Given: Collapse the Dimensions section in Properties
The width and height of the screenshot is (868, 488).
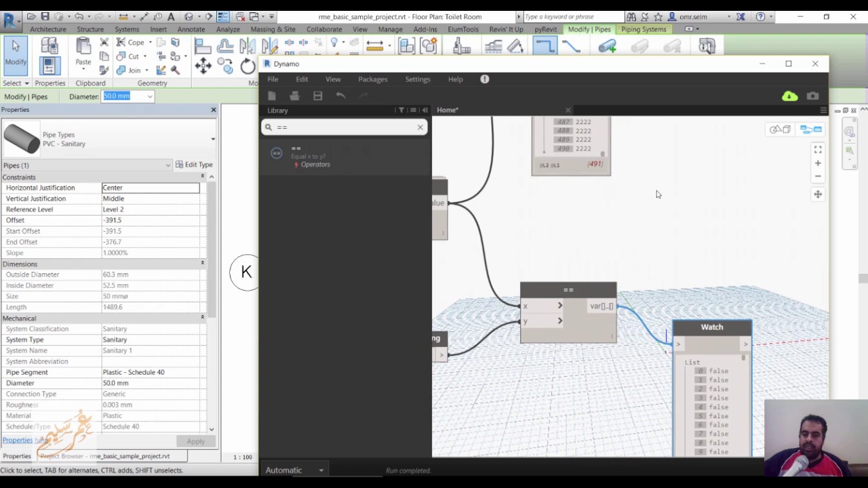Looking at the screenshot, I should 202,263.
